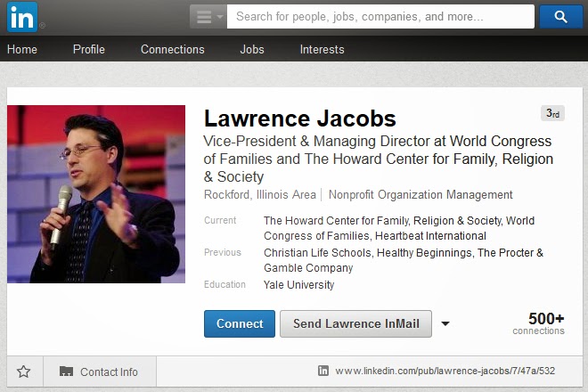Click the profile photo of Lawrence Jacobs
The width and height of the screenshot is (588, 392).
pyautogui.click(x=96, y=194)
